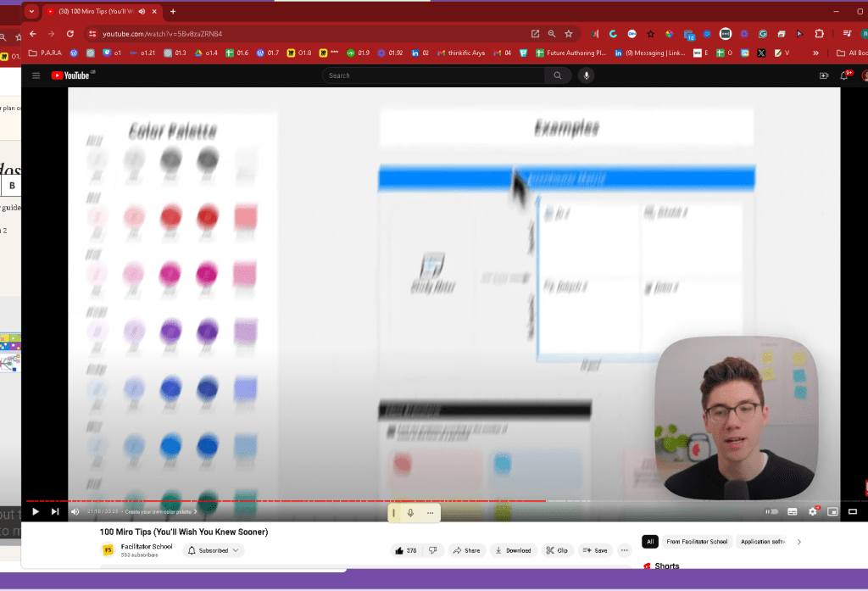This screenshot has width=868, height=591.
Task: Open the '(9) Messaging | Link...' bookmark
Action: pyautogui.click(x=650, y=53)
